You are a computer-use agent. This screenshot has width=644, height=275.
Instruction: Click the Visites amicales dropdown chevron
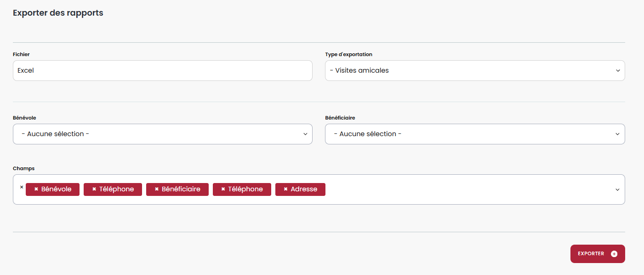617,71
